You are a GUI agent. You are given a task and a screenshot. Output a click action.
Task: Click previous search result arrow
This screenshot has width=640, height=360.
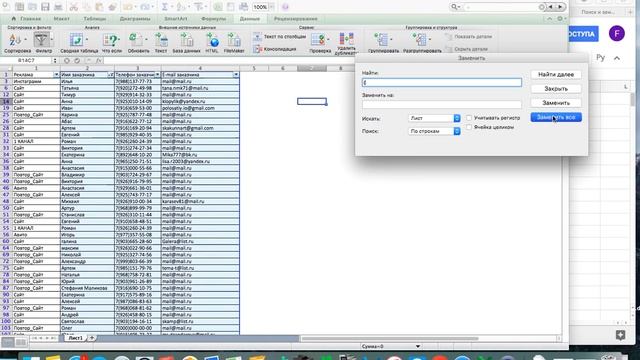pyautogui.click(x=551, y=7)
